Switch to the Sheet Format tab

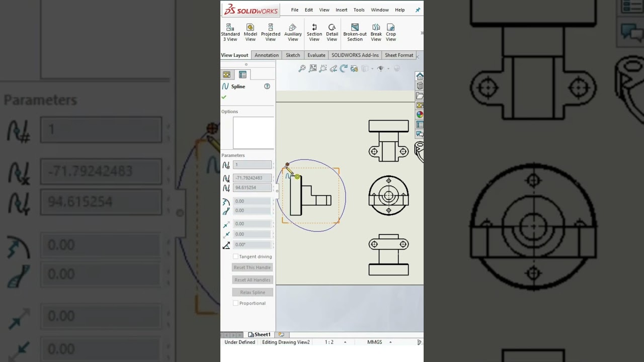399,55
